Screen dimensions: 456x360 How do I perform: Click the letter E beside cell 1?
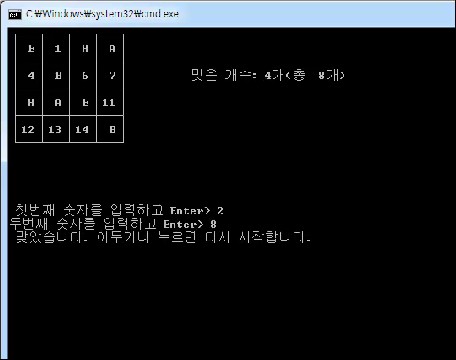(31, 49)
